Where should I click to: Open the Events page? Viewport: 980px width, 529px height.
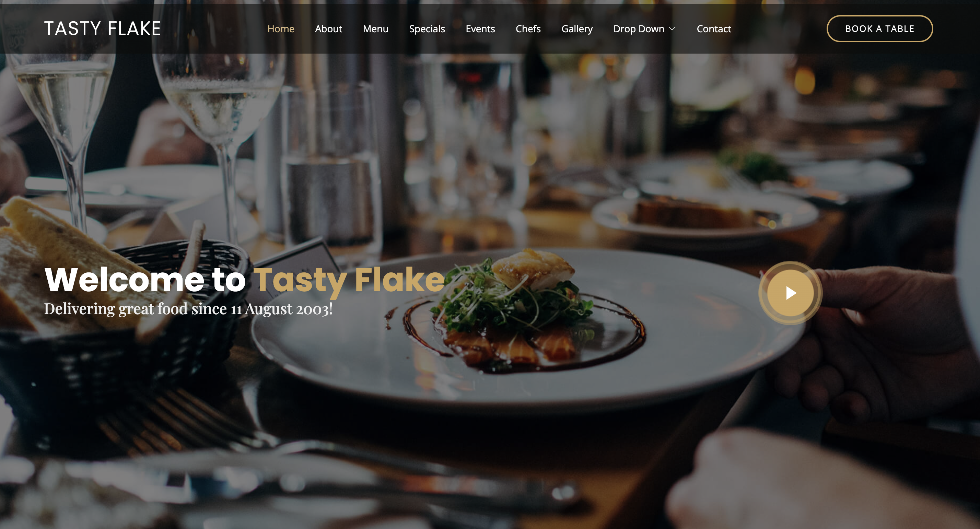point(480,28)
